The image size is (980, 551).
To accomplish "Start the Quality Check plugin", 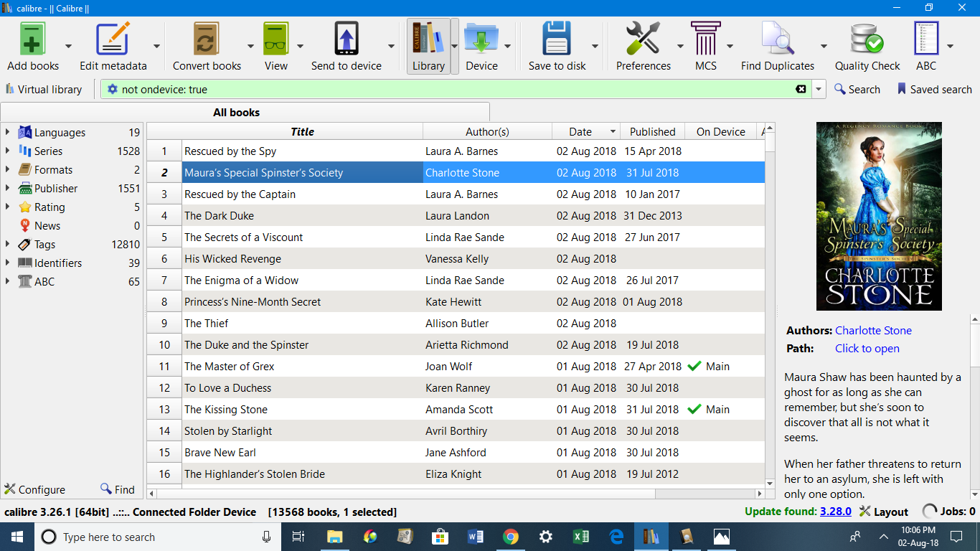I will coord(867,39).
